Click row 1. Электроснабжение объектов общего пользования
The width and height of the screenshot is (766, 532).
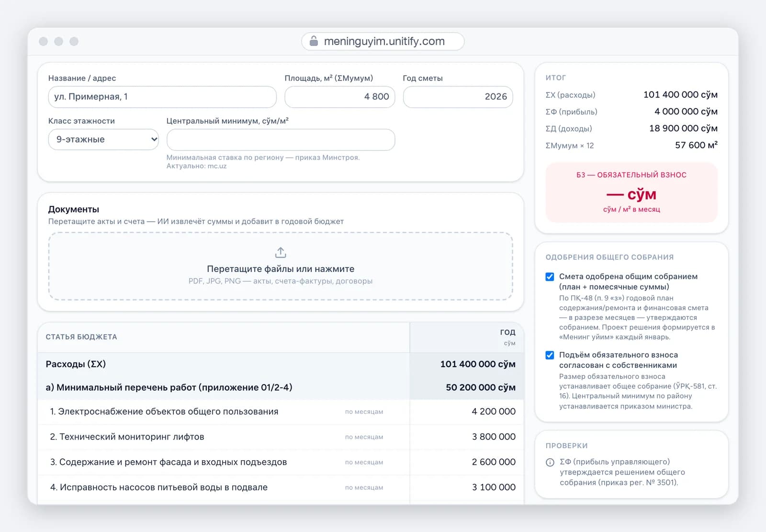tap(281, 412)
